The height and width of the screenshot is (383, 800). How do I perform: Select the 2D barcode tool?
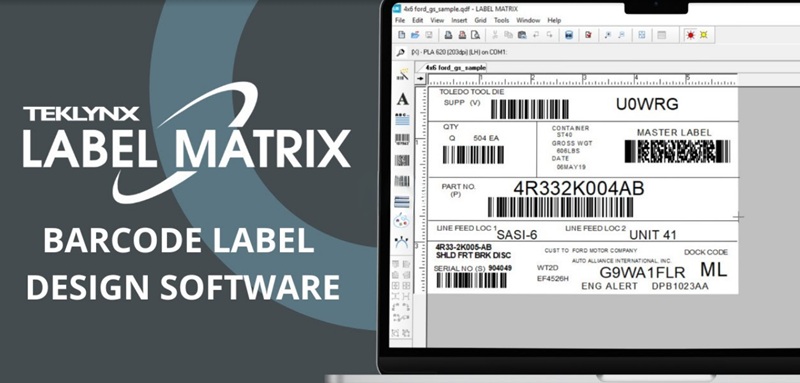point(402,160)
